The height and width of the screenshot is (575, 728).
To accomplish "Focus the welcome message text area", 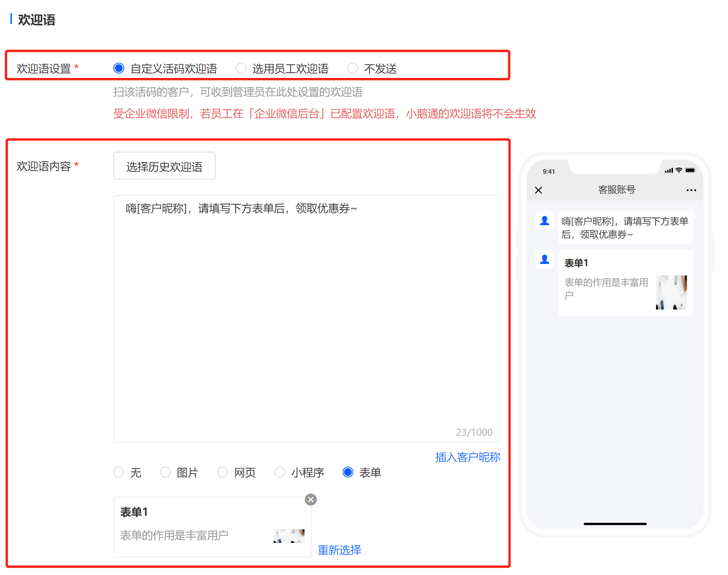I will tap(307, 318).
